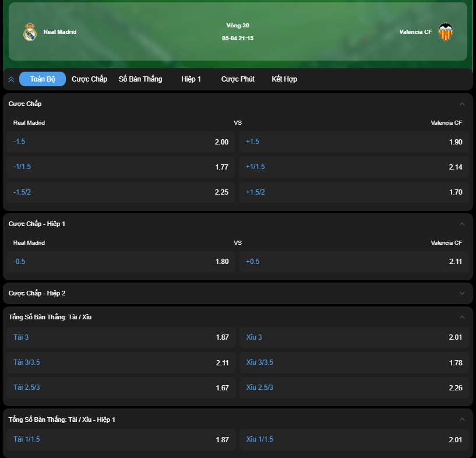The image size is (476, 458).
Task: Click the Valencia CF team name in banner
Action: (415, 32)
